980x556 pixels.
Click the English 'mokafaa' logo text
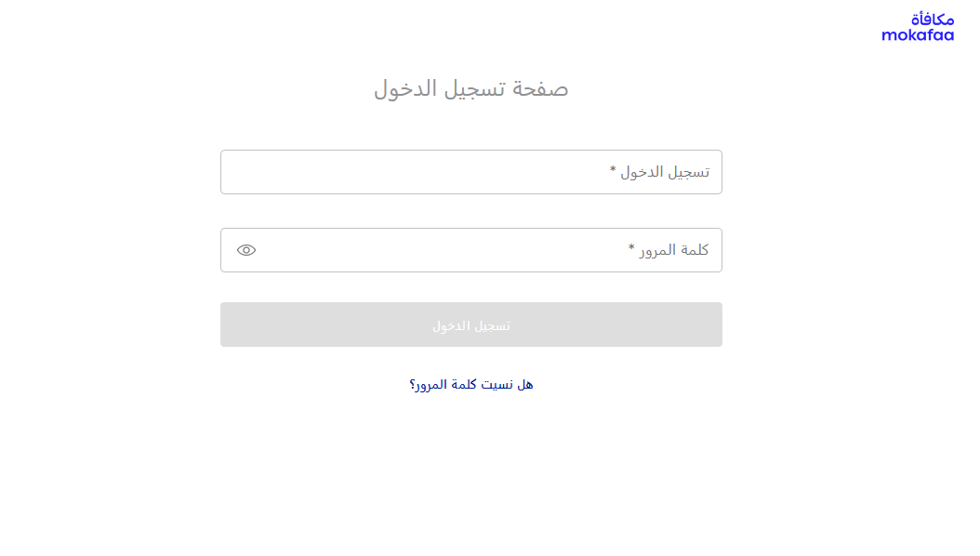click(918, 35)
